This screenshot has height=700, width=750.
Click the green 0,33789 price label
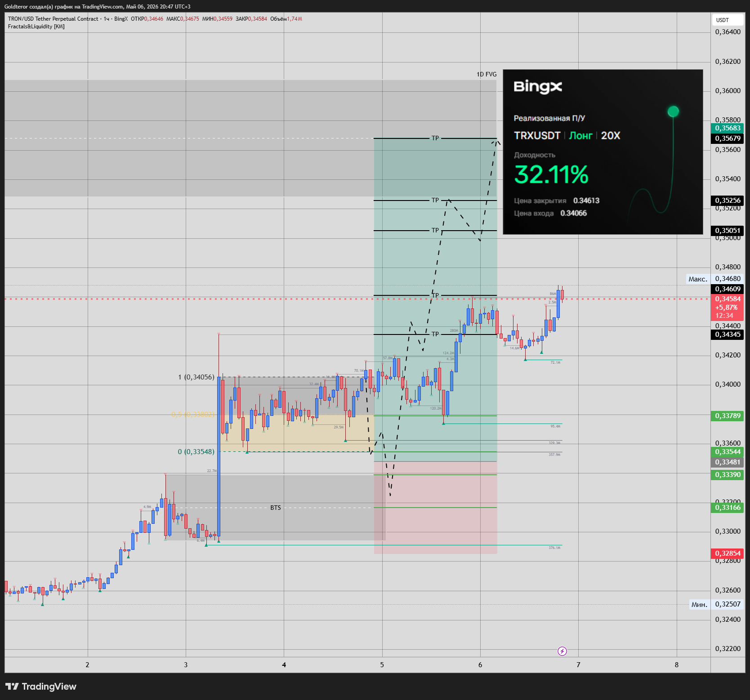click(x=728, y=416)
